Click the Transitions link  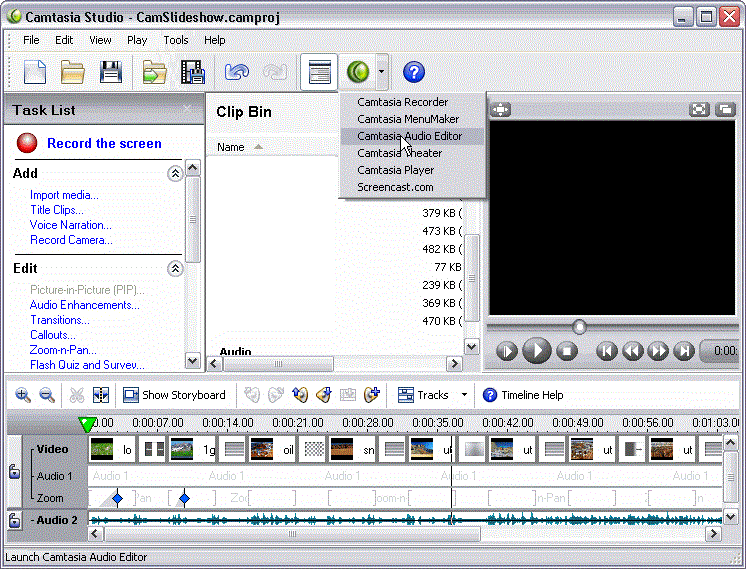click(59, 320)
